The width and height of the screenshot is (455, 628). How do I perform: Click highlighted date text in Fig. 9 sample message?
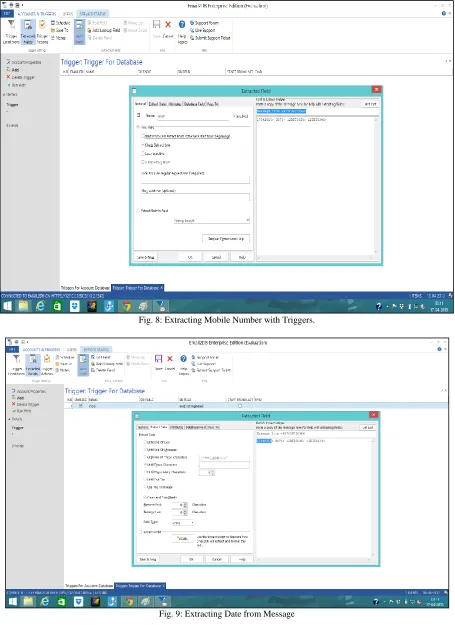(264, 441)
